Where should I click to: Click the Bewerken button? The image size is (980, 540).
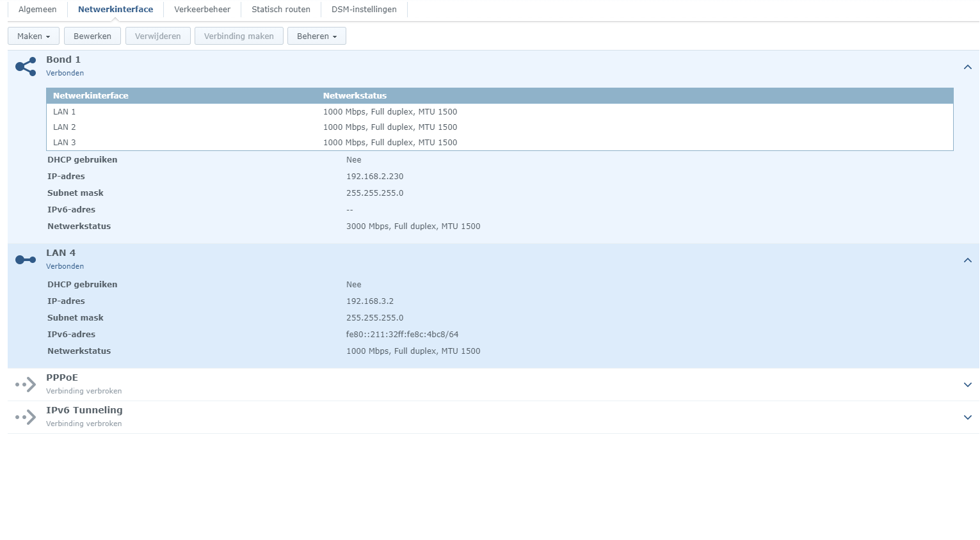point(92,36)
